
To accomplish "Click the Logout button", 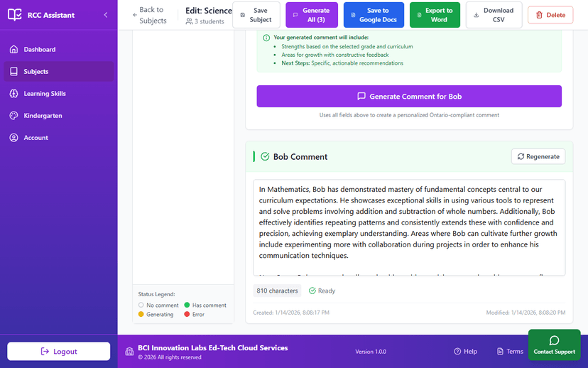I will point(58,352).
